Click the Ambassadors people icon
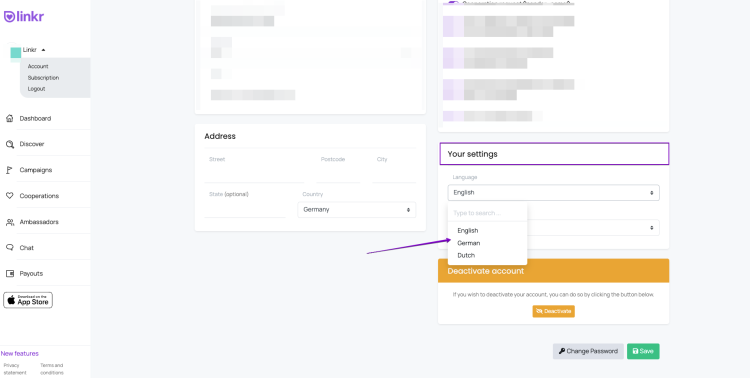 [10, 222]
